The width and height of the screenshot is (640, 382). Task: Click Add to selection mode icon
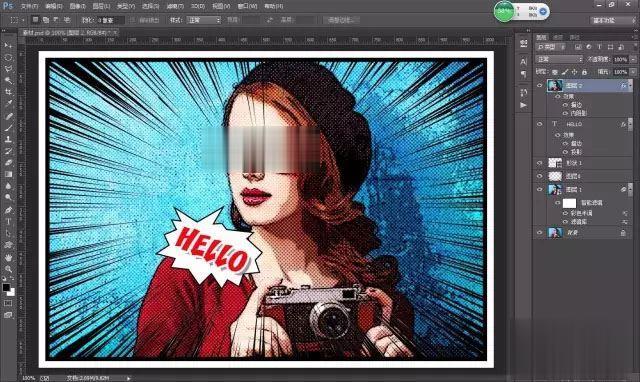46,20
